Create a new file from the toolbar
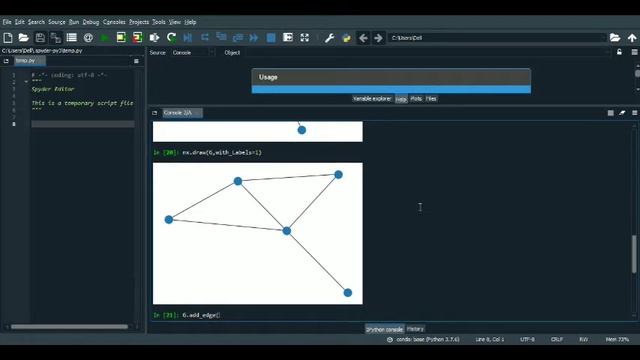 (8, 38)
